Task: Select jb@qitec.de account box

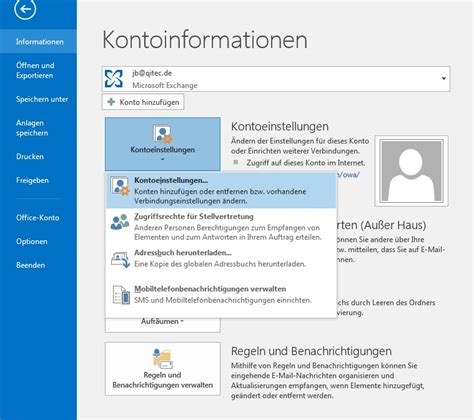Action: pyautogui.click(x=276, y=79)
